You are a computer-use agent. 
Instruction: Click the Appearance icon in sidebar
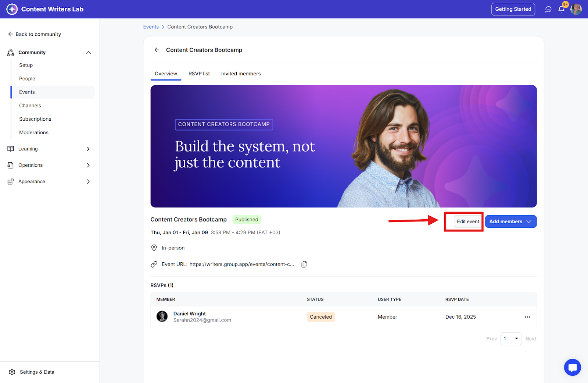click(x=11, y=181)
